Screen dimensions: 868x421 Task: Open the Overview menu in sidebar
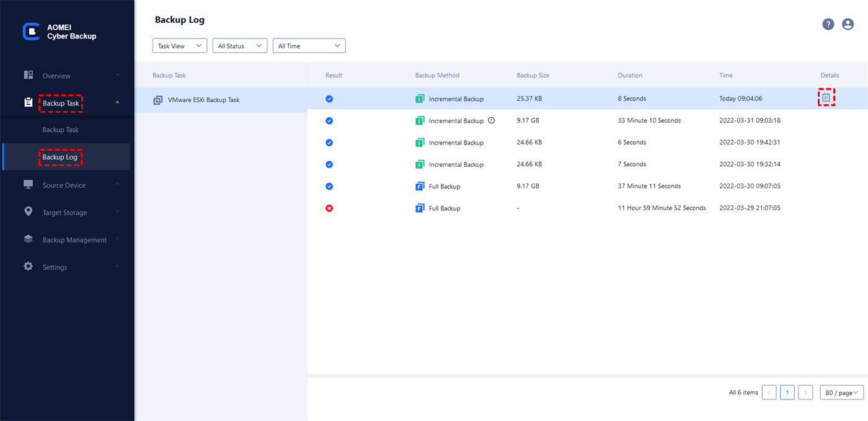point(56,76)
